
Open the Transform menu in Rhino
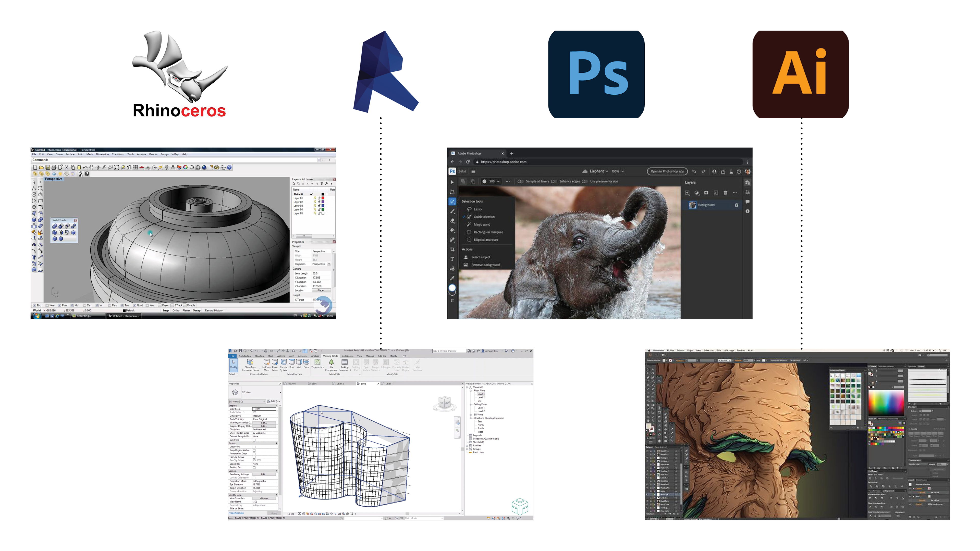coord(118,154)
